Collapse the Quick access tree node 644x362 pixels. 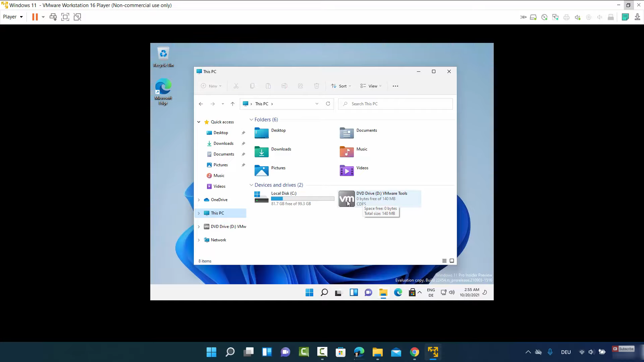[199, 122]
